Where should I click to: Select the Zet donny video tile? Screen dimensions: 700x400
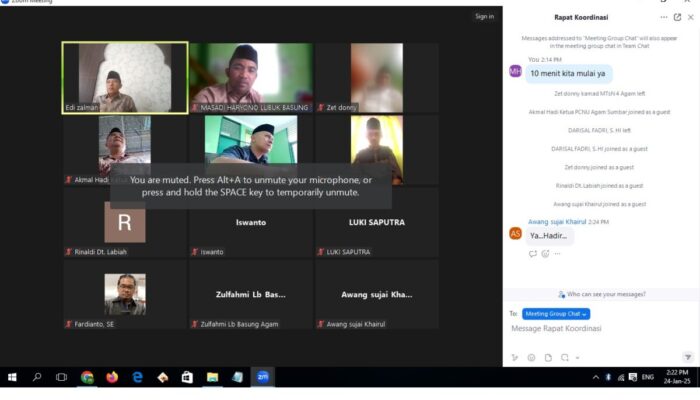pos(377,78)
